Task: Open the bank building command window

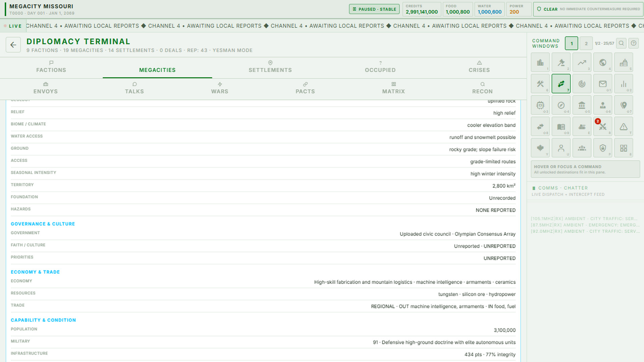Action: tap(582, 105)
